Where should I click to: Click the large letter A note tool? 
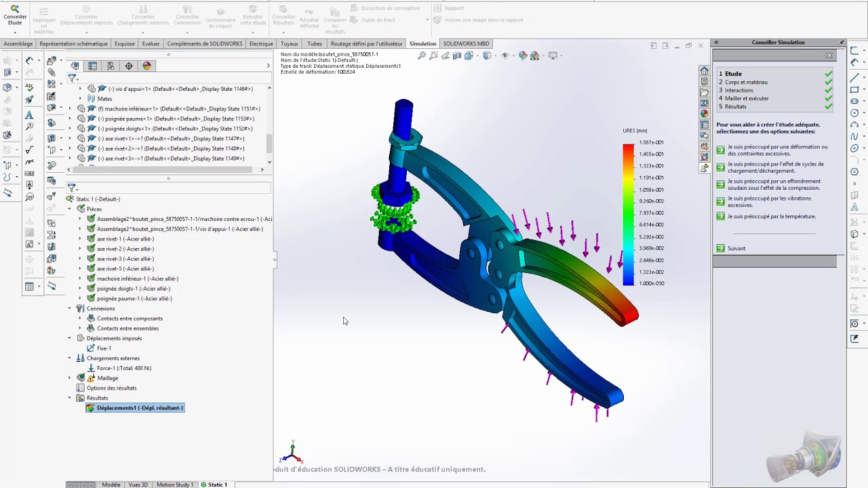tap(29, 115)
